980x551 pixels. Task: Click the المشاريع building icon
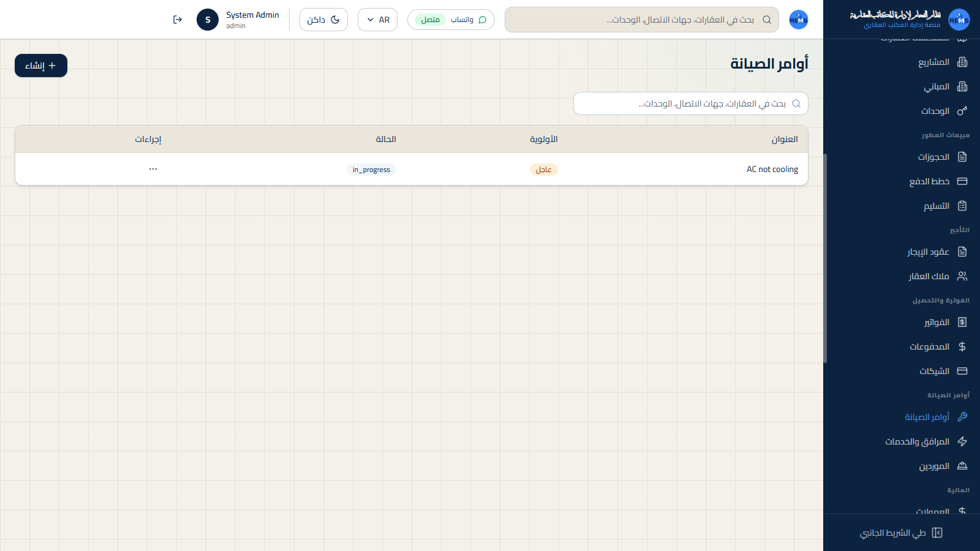pyautogui.click(x=962, y=62)
